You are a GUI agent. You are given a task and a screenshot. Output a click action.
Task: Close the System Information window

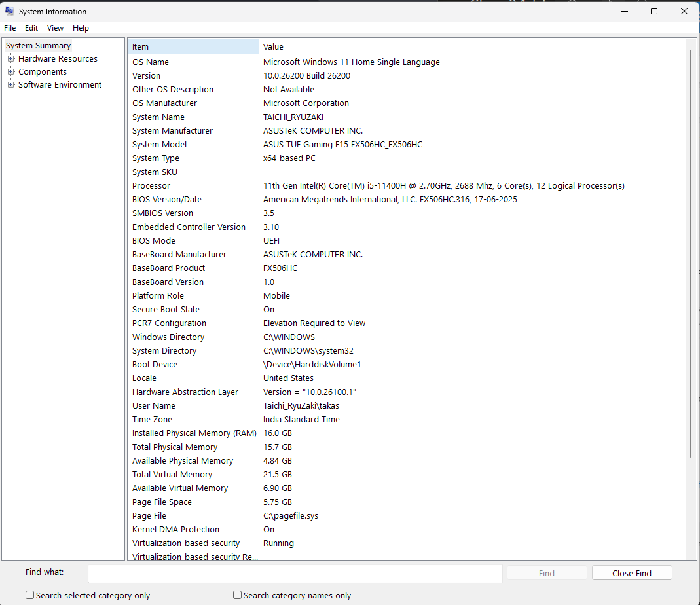point(684,11)
